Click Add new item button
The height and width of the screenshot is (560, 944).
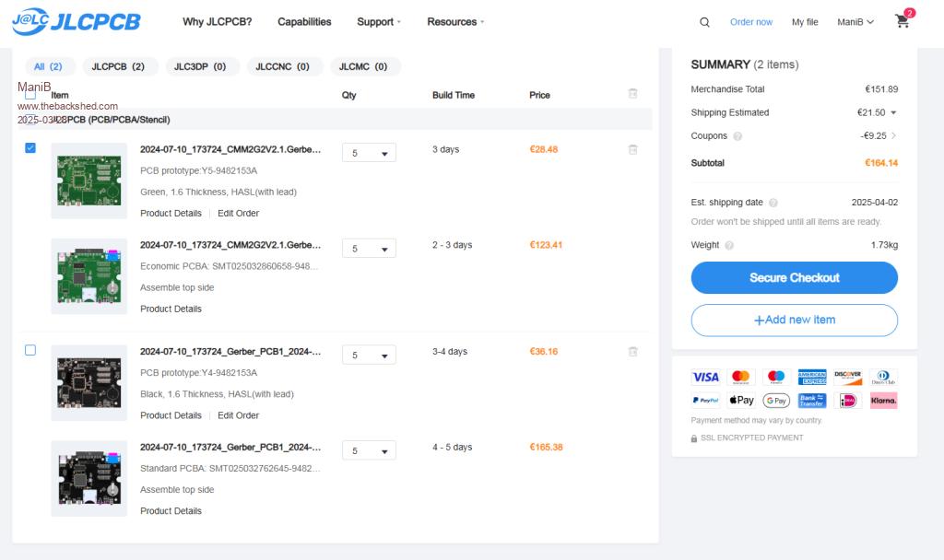794,320
